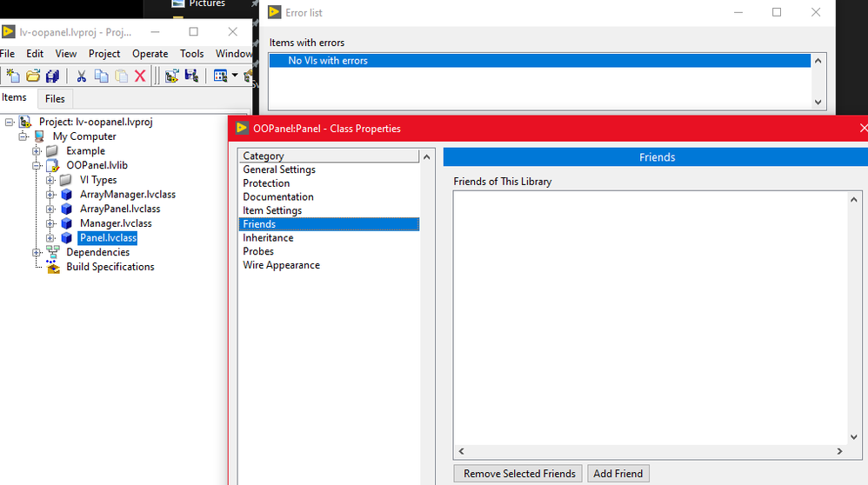
Task: Select Protection category
Action: (329, 183)
